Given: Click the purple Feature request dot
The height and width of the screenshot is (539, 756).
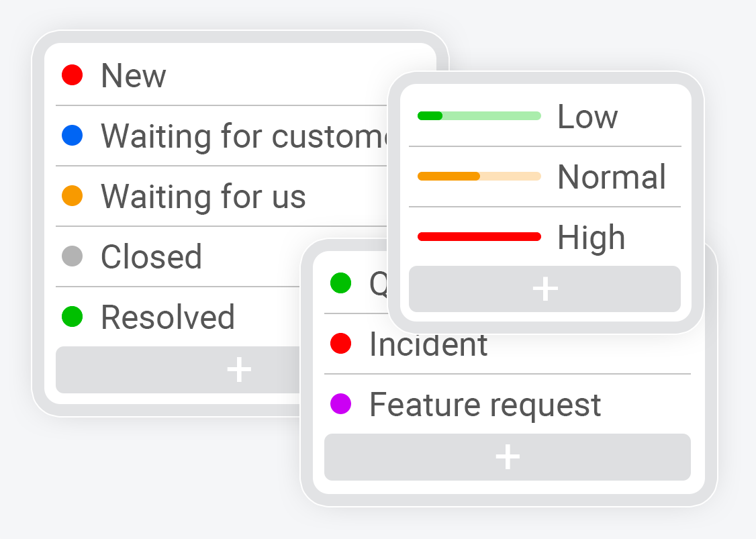Looking at the screenshot, I should tap(341, 404).
